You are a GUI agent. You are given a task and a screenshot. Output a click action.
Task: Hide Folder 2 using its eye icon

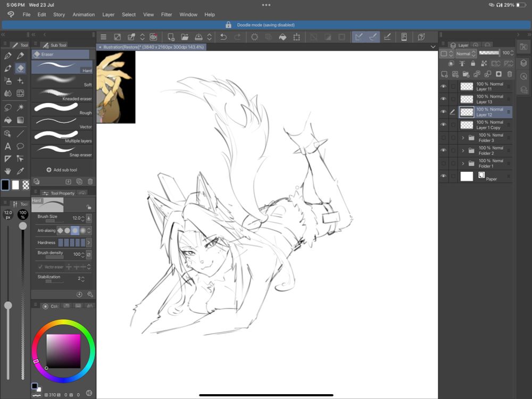point(444,151)
